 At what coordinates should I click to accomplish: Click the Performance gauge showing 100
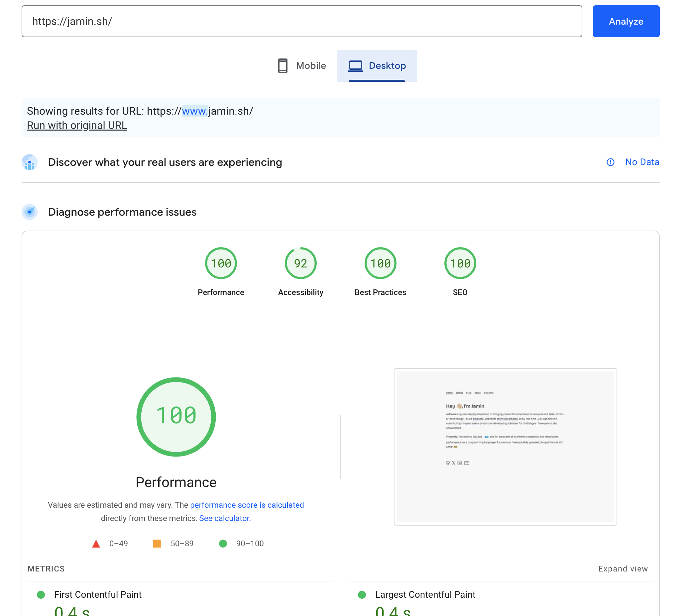221,263
